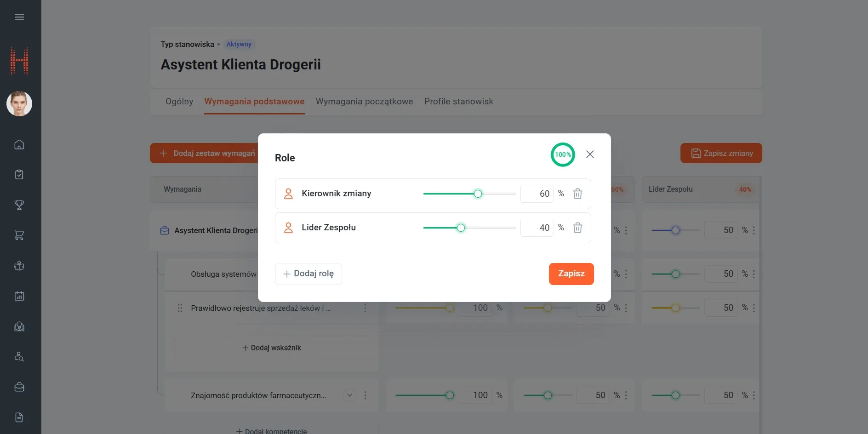This screenshot has width=868, height=434.
Task: Edit the Kierownik zmiany percent field
Action: click(x=537, y=194)
